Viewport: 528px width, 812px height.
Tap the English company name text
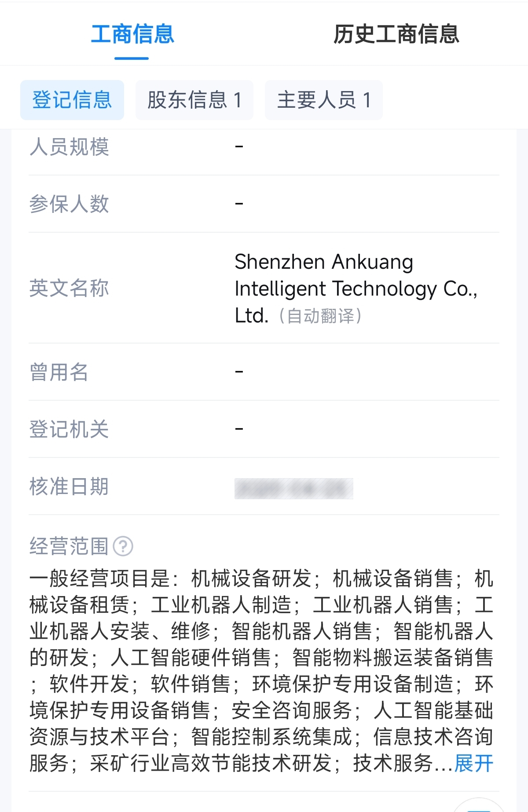tap(356, 288)
